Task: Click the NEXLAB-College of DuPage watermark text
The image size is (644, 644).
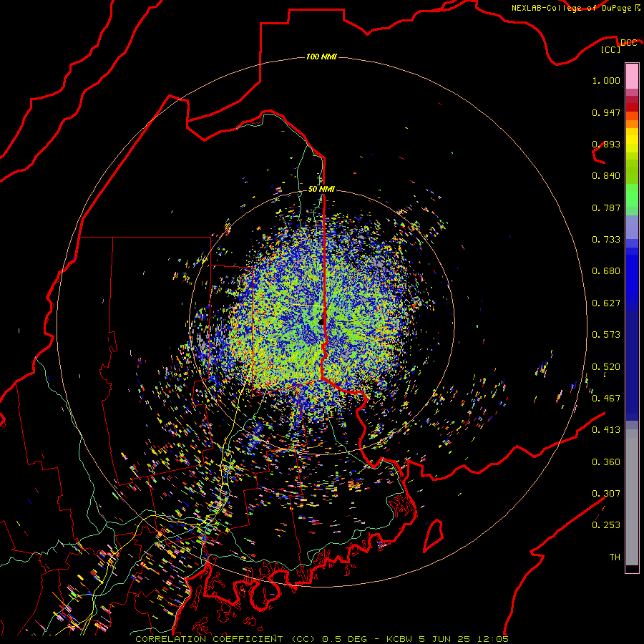Action: pyautogui.click(x=575, y=8)
